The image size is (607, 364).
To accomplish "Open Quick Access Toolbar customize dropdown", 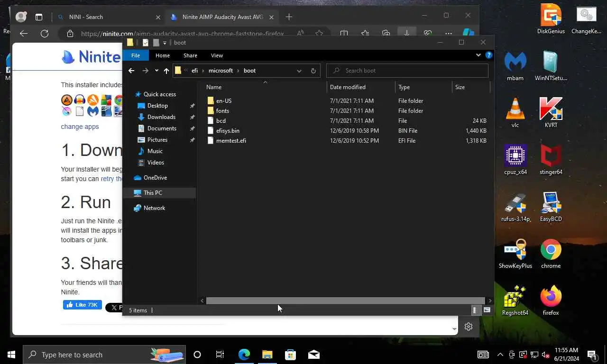I will click(x=165, y=43).
